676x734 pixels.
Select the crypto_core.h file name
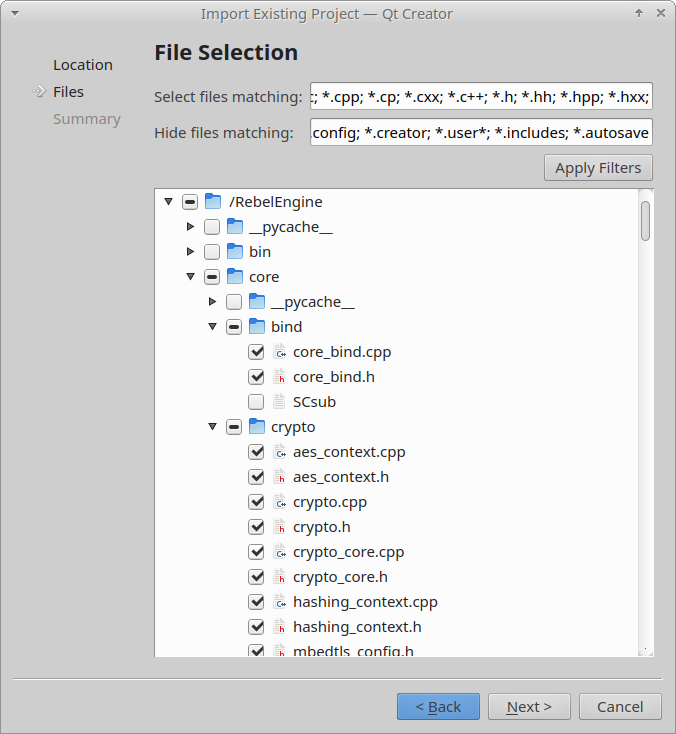point(340,577)
